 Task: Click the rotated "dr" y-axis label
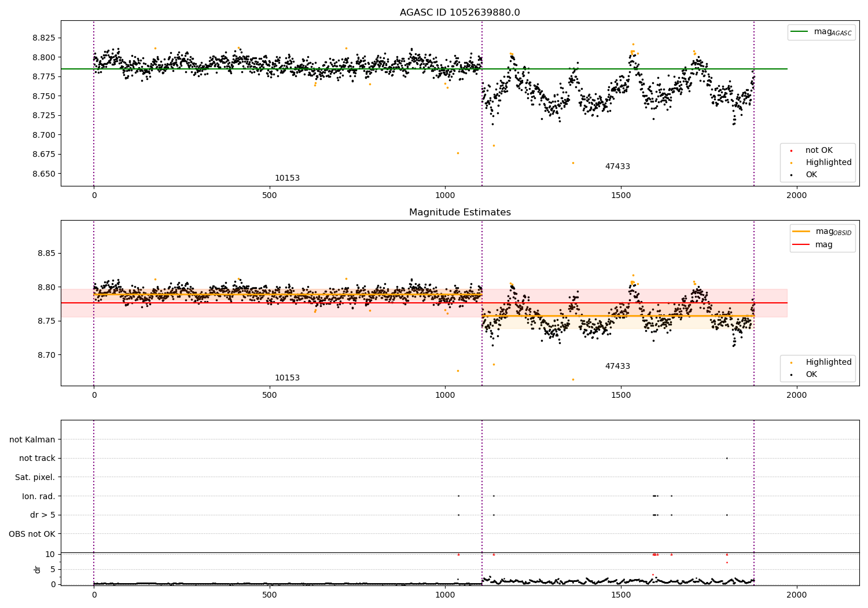tap(38, 569)
